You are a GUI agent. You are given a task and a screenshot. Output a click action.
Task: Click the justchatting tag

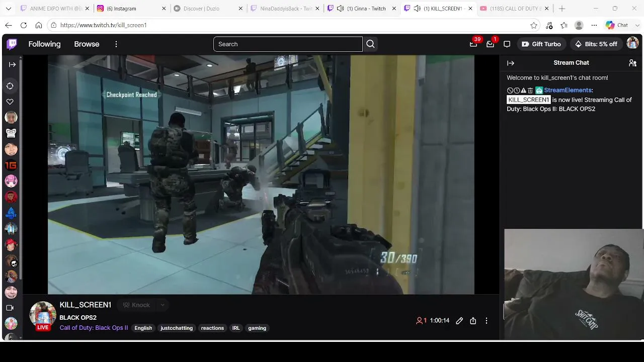[177, 328]
